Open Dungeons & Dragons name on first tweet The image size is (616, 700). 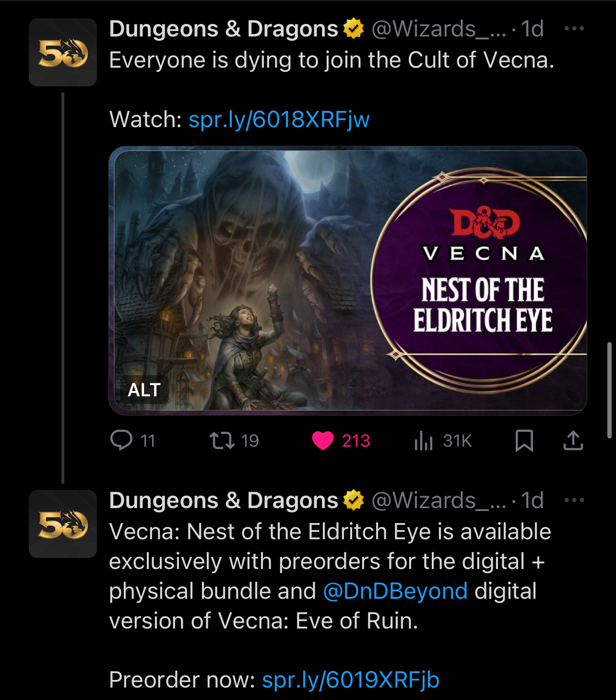click(224, 29)
